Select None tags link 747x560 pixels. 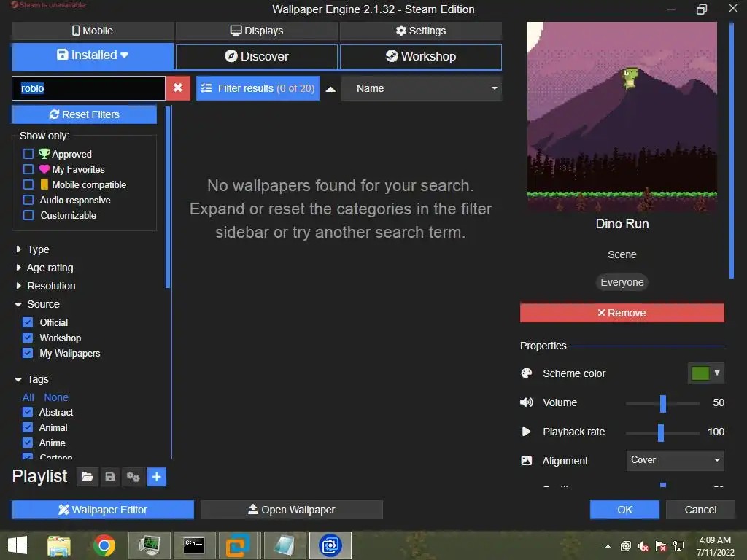[x=56, y=397]
